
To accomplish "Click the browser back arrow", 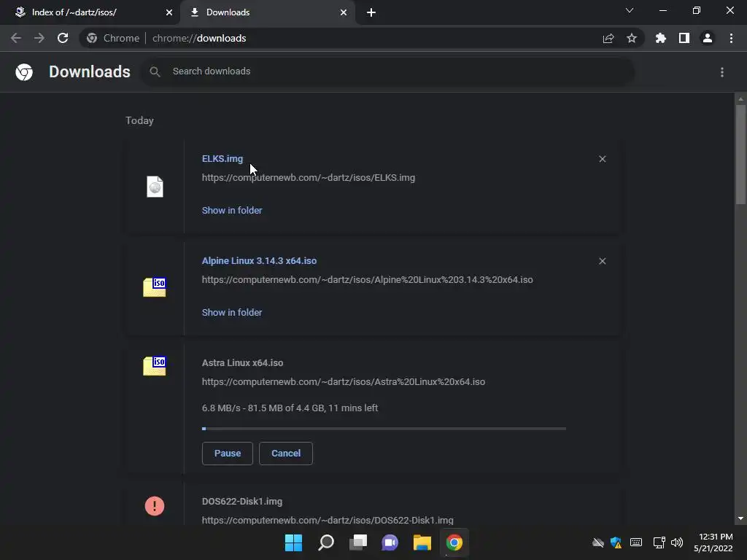I will tap(16, 38).
